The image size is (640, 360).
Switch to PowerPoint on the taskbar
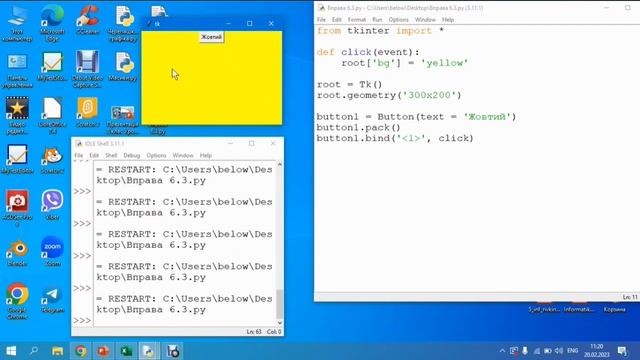(103, 351)
